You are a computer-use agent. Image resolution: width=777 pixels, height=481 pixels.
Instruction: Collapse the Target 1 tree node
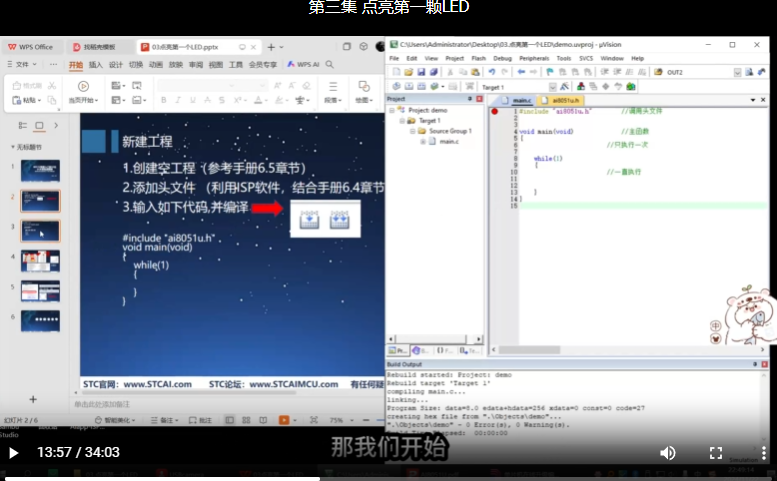pyautogui.click(x=402, y=120)
